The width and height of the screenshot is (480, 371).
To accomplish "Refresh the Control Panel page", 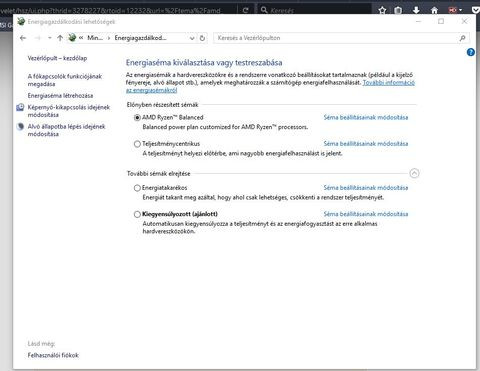I will pos(202,38).
